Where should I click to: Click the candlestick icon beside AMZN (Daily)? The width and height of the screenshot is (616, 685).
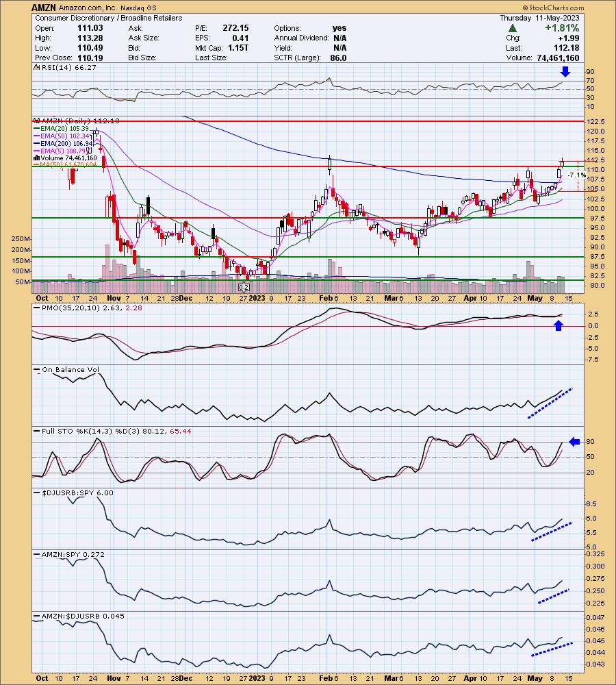click(x=37, y=121)
